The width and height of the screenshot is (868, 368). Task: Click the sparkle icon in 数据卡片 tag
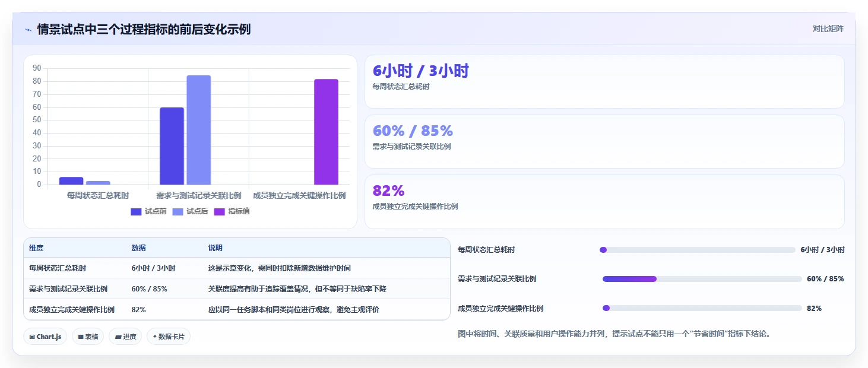pyautogui.click(x=155, y=337)
